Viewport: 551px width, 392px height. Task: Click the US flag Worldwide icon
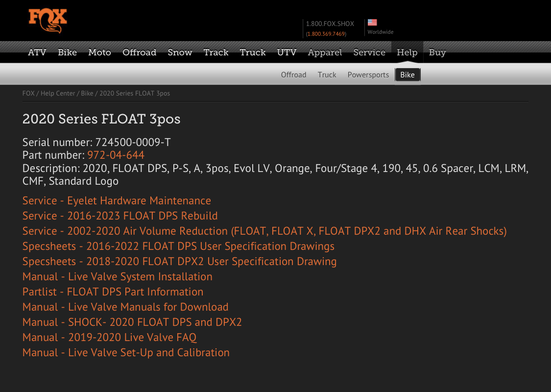point(372,23)
